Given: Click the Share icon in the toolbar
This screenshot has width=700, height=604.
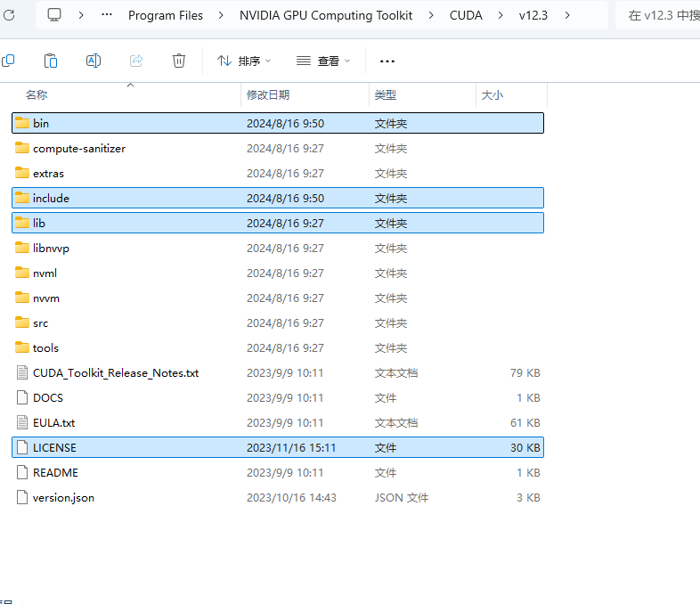Looking at the screenshot, I should (x=136, y=61).
